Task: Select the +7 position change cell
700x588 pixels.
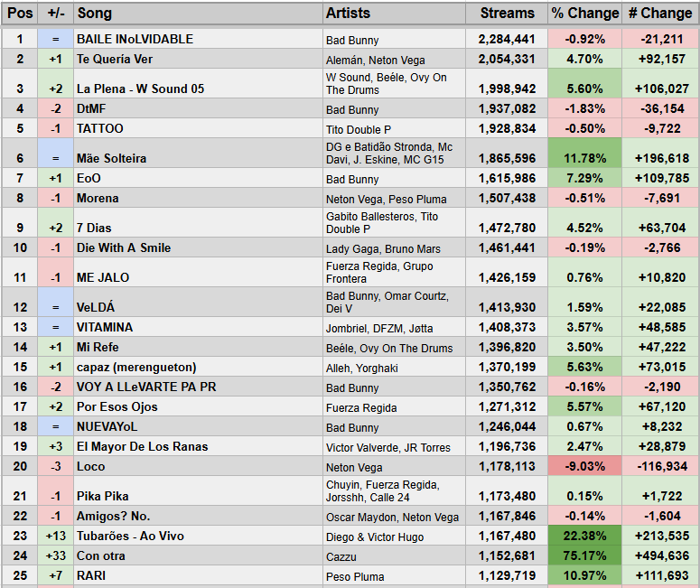Action: coord(56,575)
